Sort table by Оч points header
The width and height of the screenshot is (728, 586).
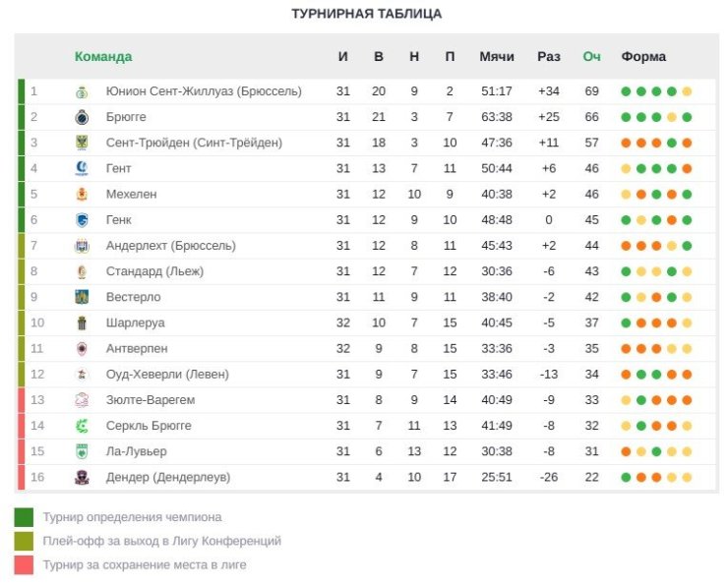(591, 57)
